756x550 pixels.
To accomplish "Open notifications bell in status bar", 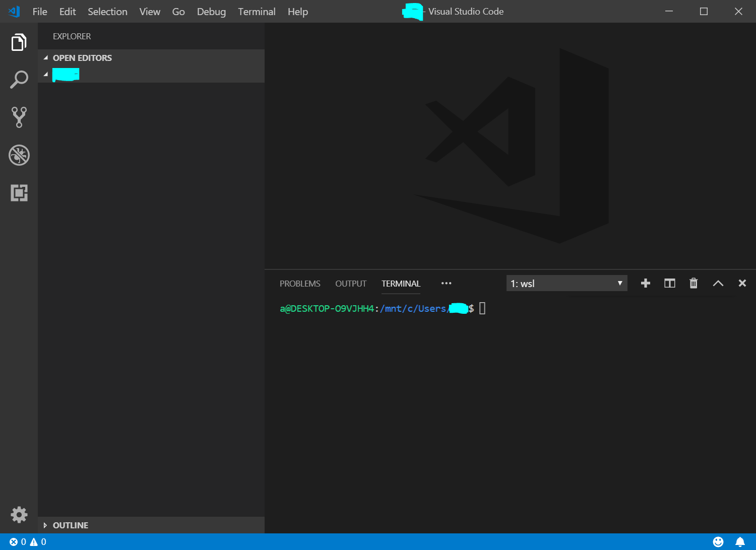I will tap(740, 541).
